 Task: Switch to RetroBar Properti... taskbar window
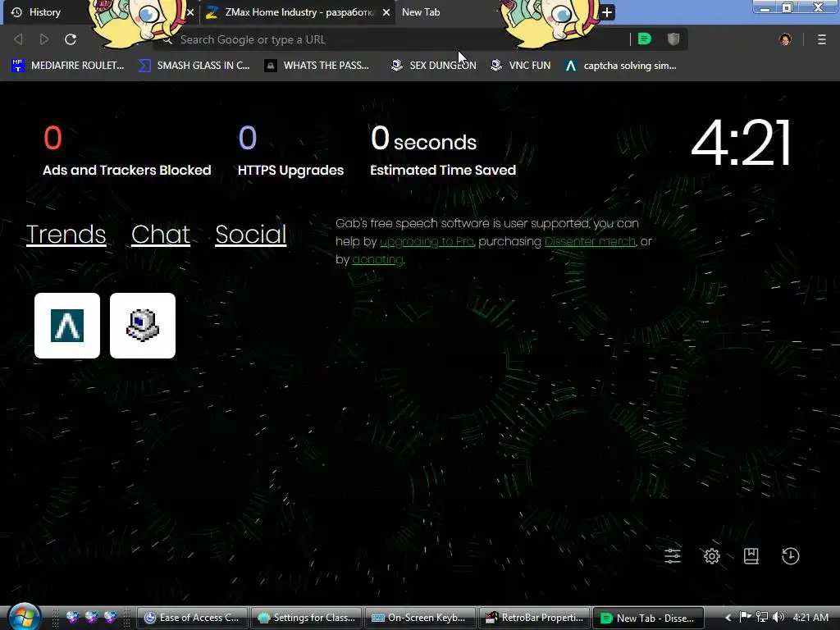click(535, 618)
